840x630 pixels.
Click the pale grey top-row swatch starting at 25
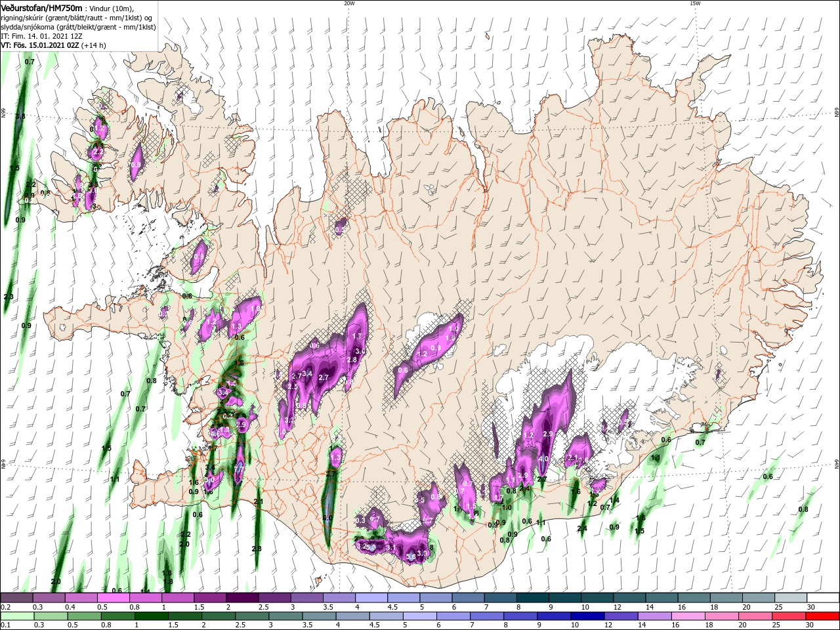click(x=790, y=598)
